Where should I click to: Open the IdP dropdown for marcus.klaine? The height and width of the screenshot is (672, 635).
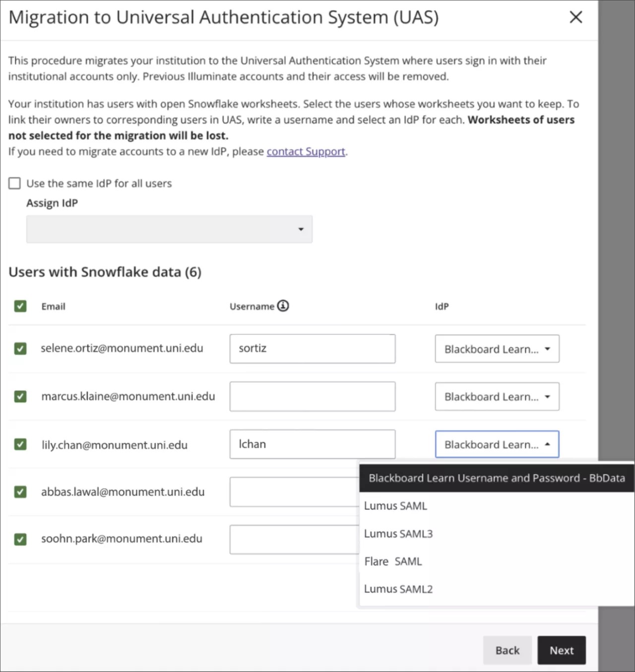pyautogui.click(x=497, y=397)
